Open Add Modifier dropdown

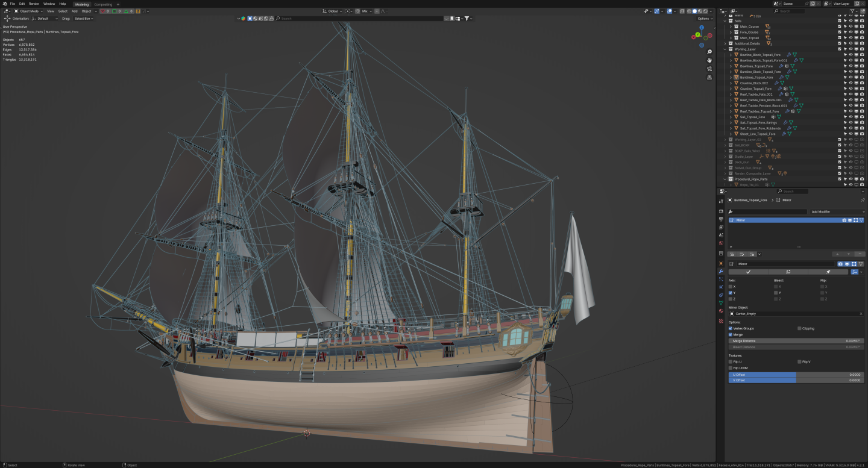[838, 212]
